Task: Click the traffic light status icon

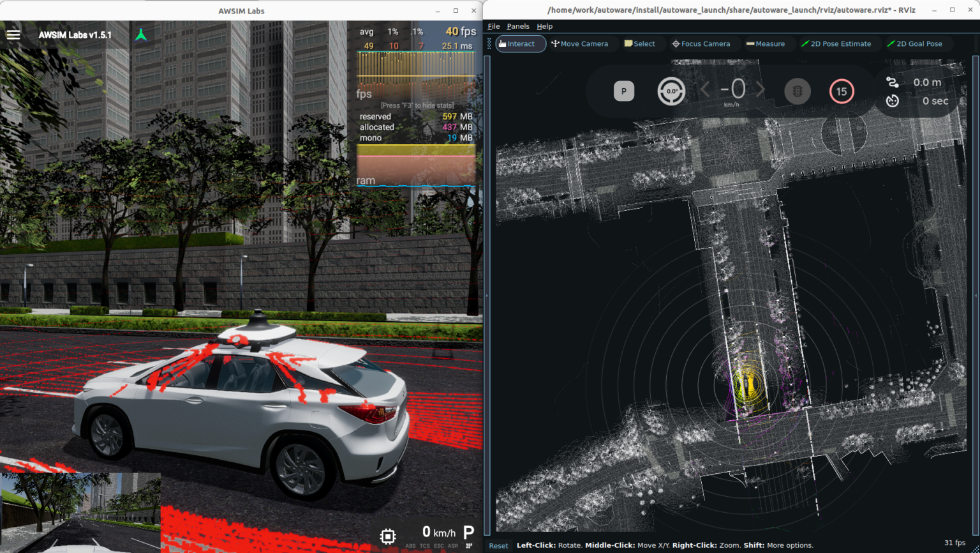Action: [x=797, y=91]
